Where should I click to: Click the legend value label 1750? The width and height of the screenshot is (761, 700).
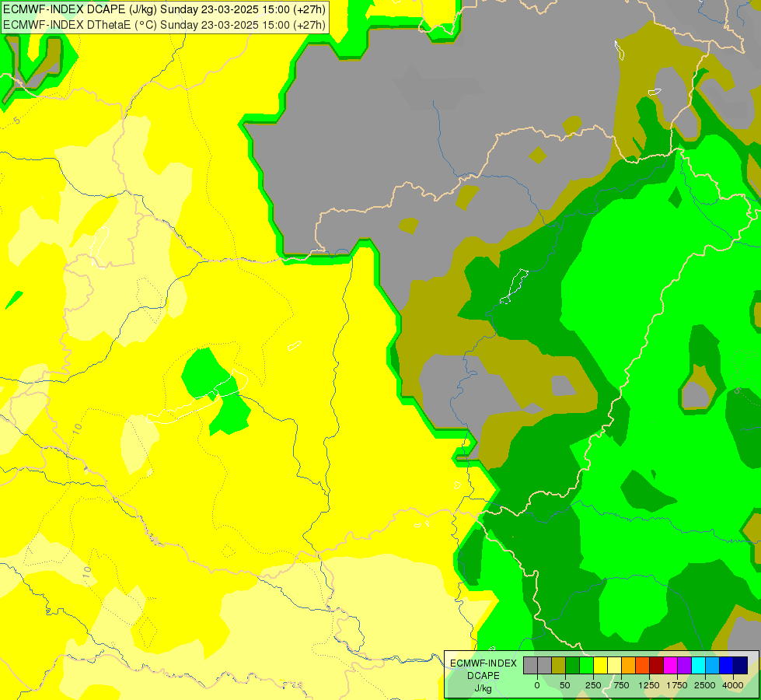677,685
